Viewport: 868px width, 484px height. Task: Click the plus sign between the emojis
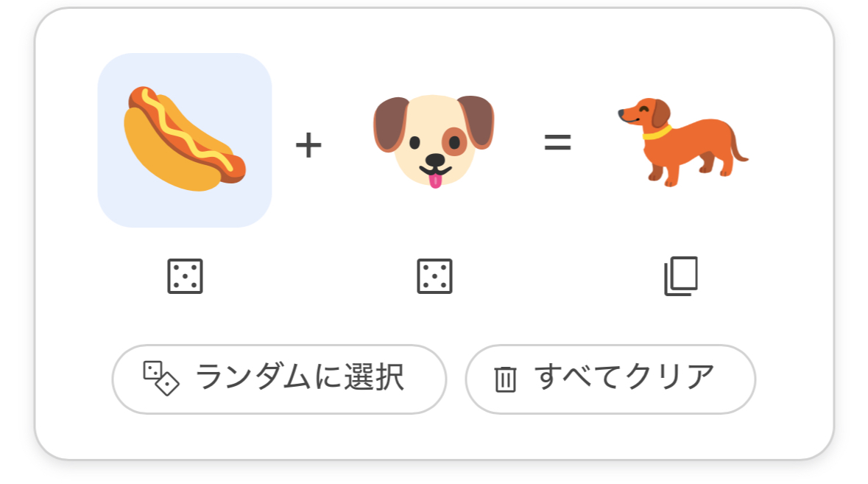pos(308,145)
